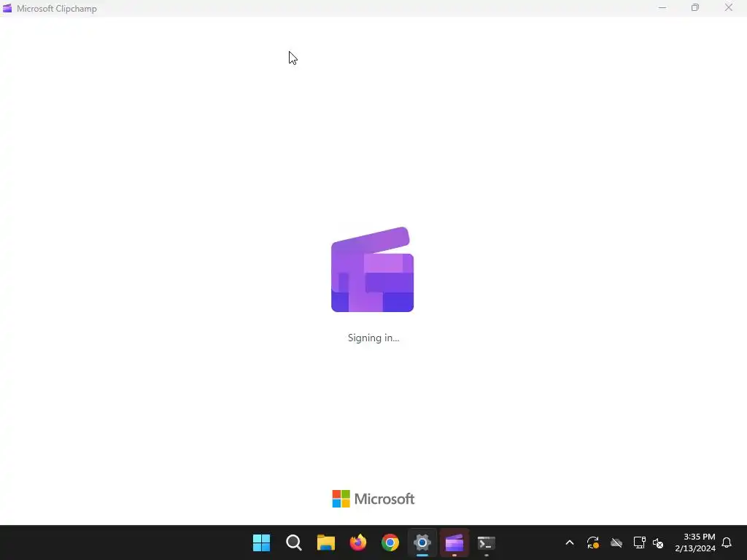747x560 pixels.
Task: Open Windows Update tray icon
Action: 592,542
